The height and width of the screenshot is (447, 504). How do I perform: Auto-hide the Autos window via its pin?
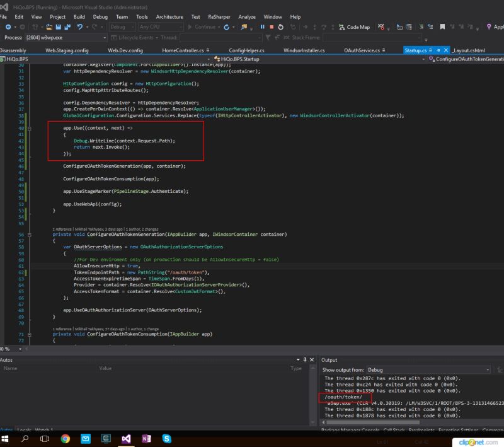point(304,359)
